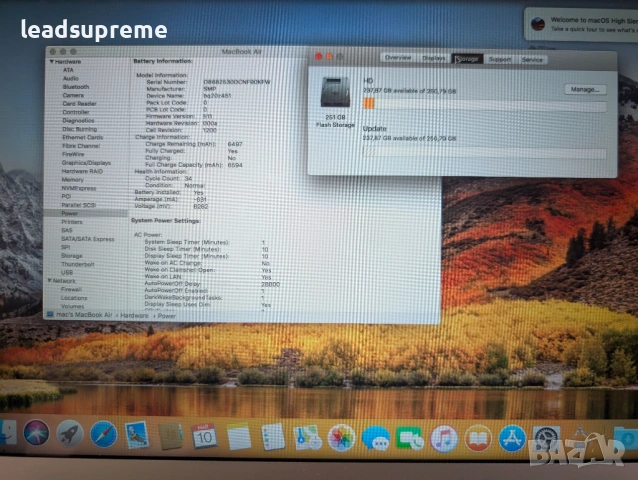Image resolution: width=638 pixels, height=480 pixels.
Task: Select Memory in the sidebar
Action: [x=72, y=180]
